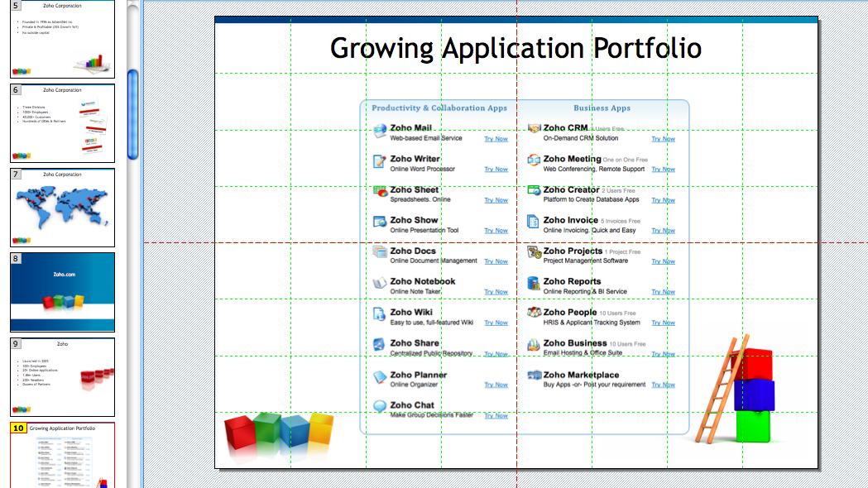Click the Zoho Writer icon
Image resolution: width=868 pixels, height=488 pixels.
(x=380, y=161)
